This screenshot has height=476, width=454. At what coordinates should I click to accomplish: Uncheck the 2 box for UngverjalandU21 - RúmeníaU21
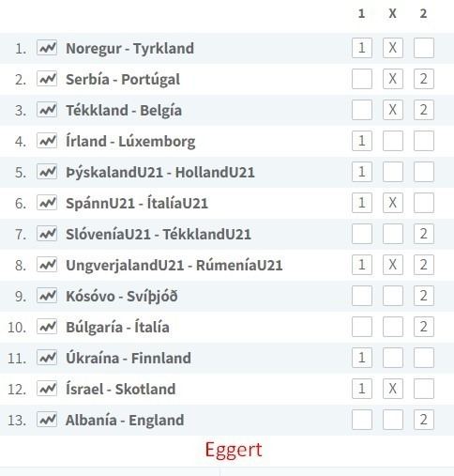(x=424, y=265)
